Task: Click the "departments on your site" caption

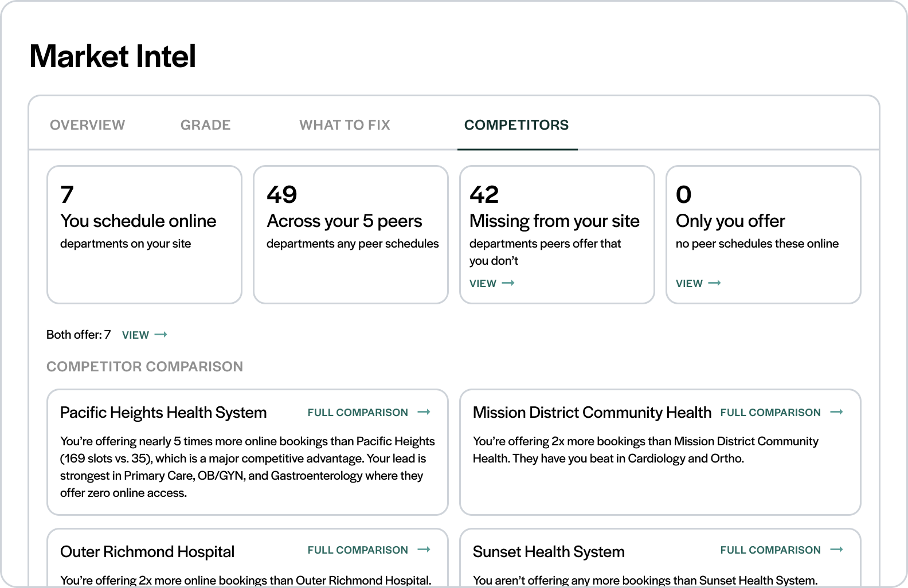Action: pos(126,244)
